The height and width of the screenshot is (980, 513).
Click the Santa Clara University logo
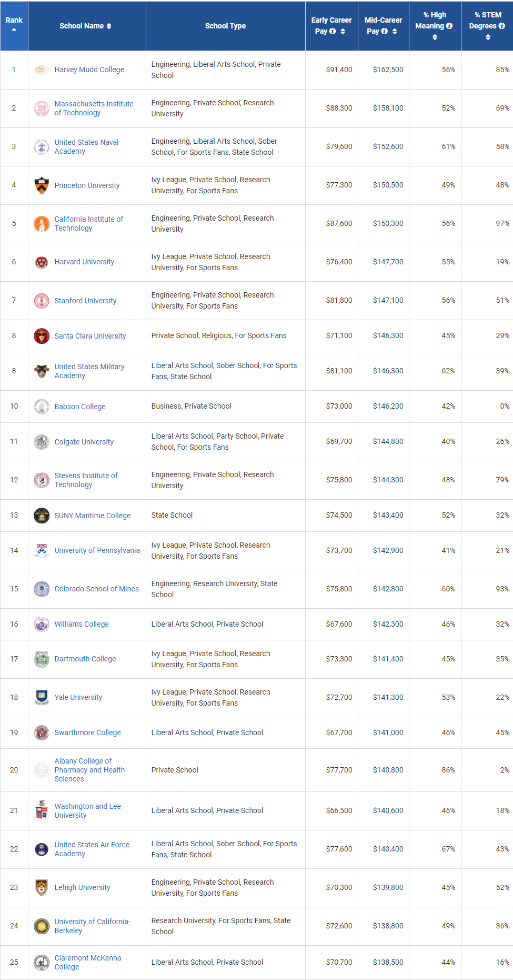(42, 336)
